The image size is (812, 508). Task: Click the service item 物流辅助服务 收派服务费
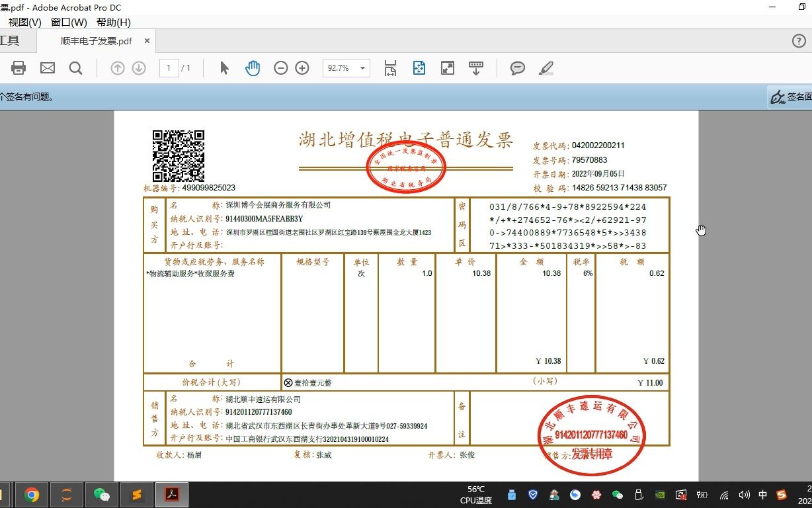point(190,274)
